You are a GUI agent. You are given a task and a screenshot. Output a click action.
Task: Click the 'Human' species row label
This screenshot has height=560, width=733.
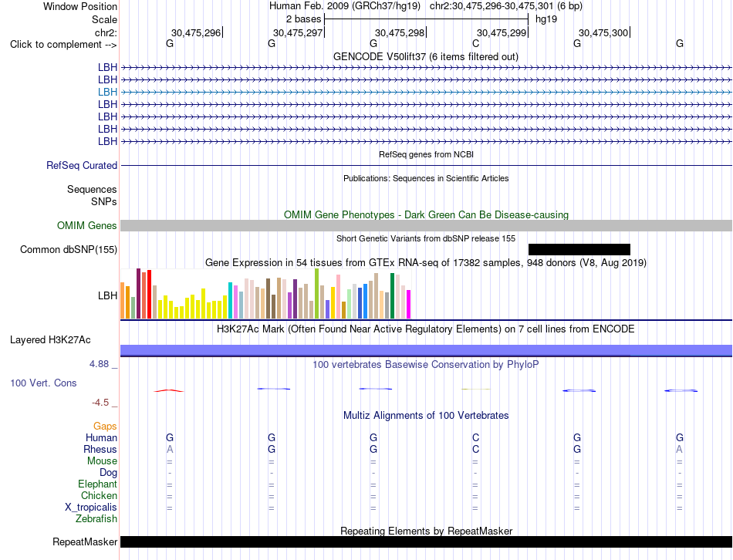pyautogui.click(x=101, y=437)
